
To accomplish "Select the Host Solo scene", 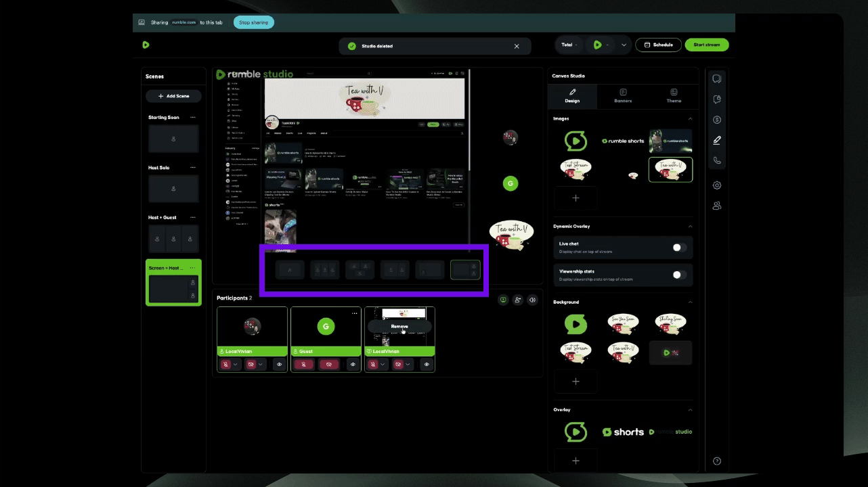I will 173,189.
